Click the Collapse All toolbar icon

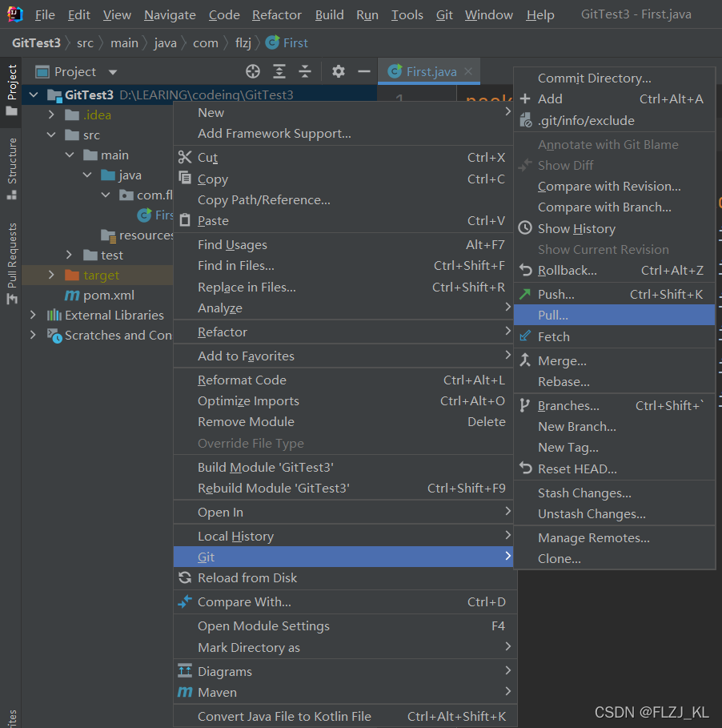(x=305, y=71)
